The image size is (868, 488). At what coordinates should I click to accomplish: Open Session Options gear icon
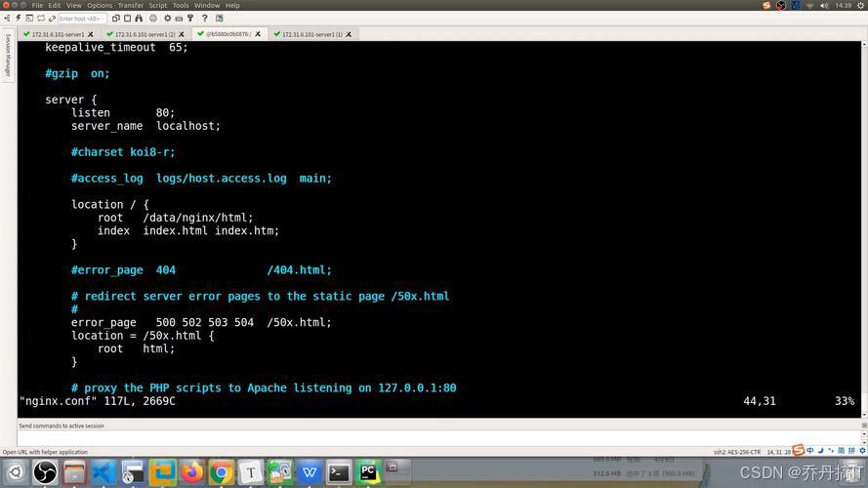pyautogui.click(x=168, y=19)
